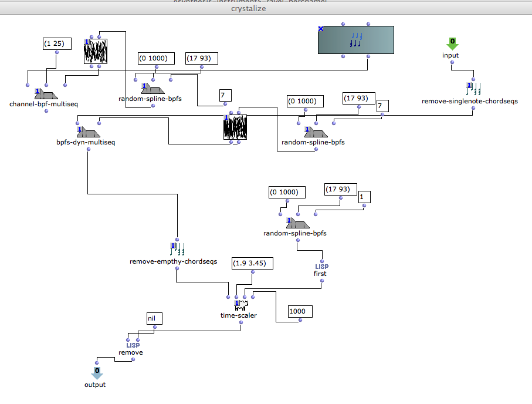Select the nil value box
532x404 pixels.
pos(154,318)
